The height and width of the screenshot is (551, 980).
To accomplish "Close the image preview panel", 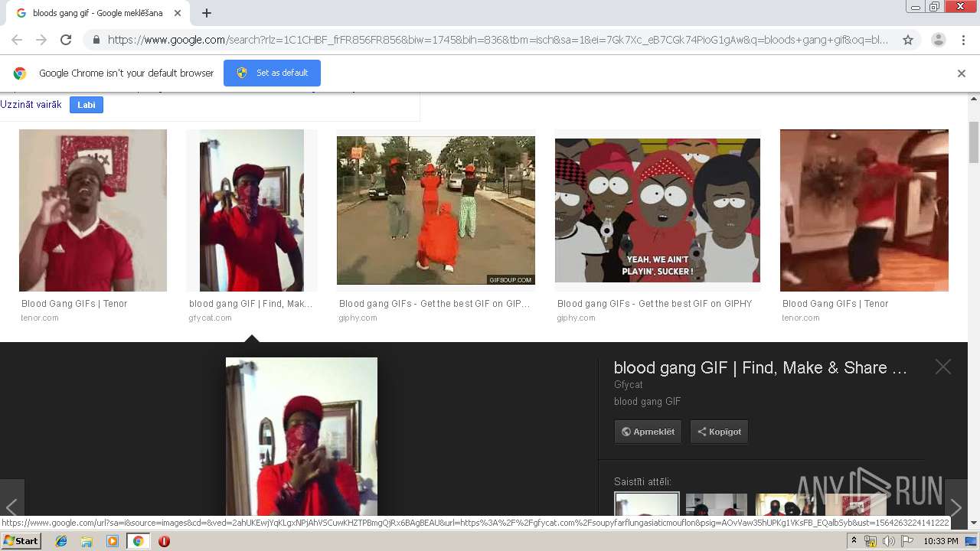I will click(943, 367).
